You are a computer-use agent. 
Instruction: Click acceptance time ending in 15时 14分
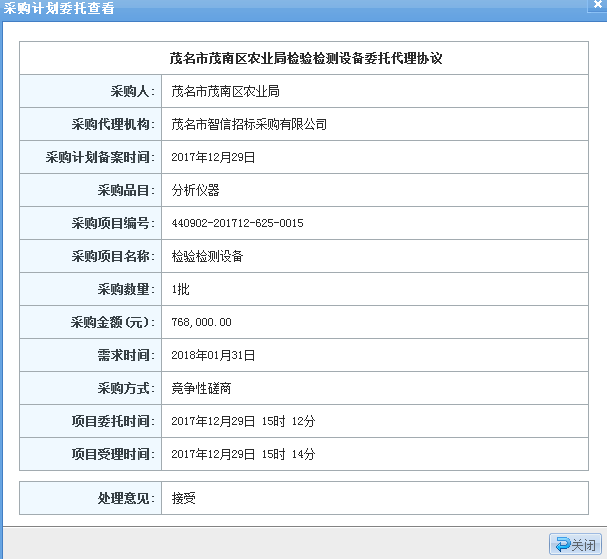[x=243, y=454]
